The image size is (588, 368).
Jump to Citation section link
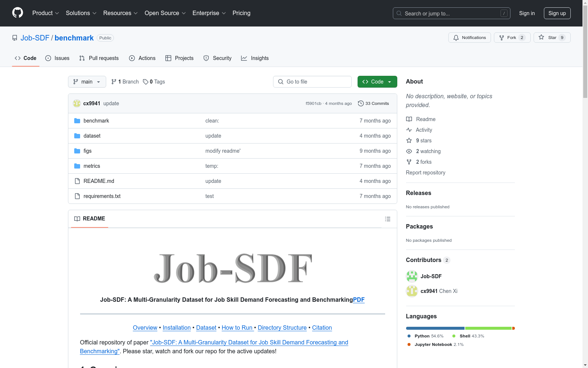pos(322,328)
